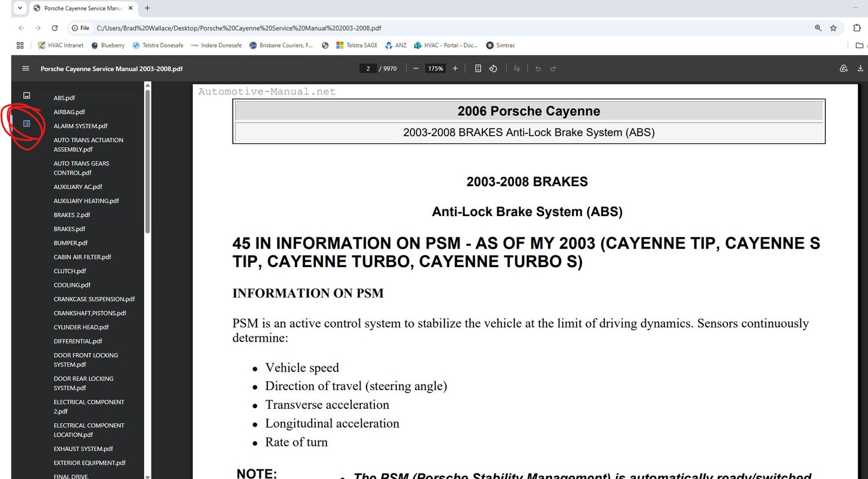Save PDF to Google Drive
The width and height of the screenshot is (868, 479).
843,68
